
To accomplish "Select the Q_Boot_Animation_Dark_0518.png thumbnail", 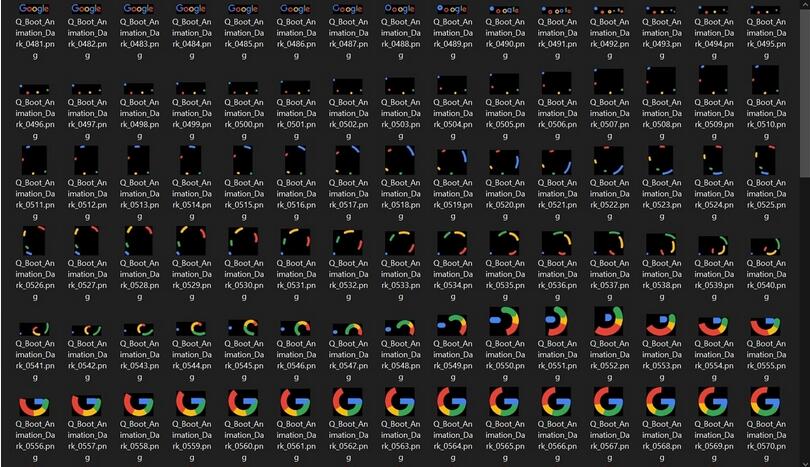I will (x=400, y=160).
